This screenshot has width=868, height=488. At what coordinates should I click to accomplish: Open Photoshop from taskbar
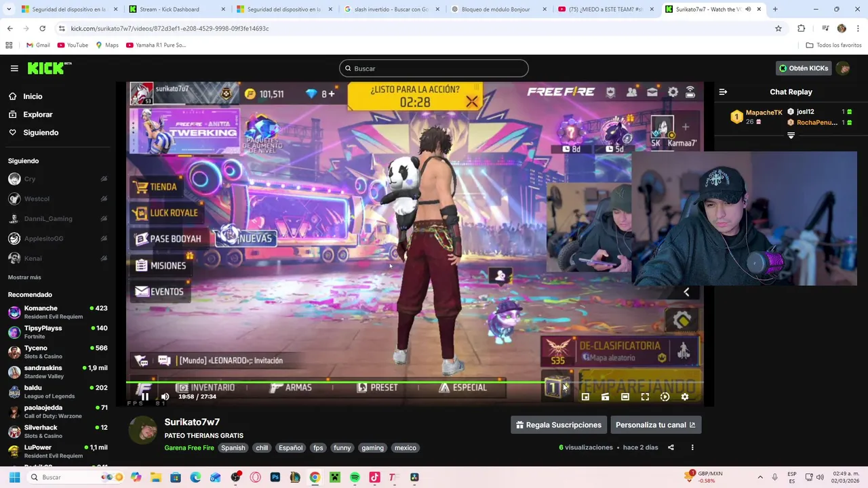pyautogui.click(x=275, y=477)
